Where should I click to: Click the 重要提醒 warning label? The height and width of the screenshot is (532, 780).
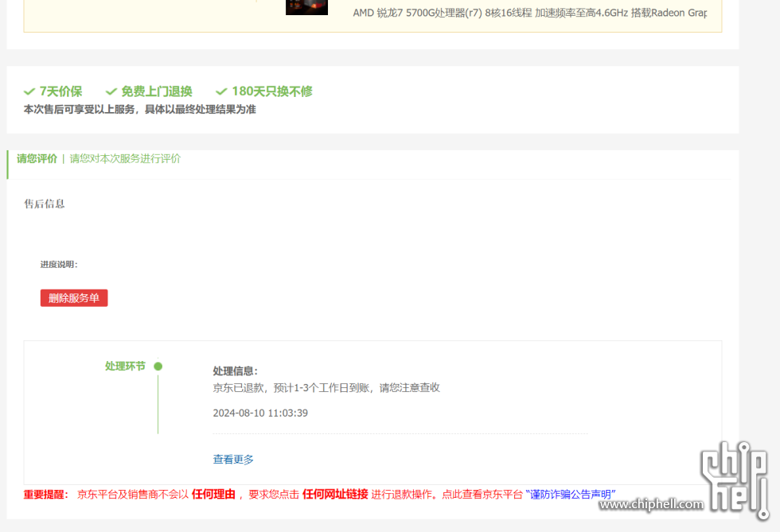pyautogui.click(x=46, y=495)
